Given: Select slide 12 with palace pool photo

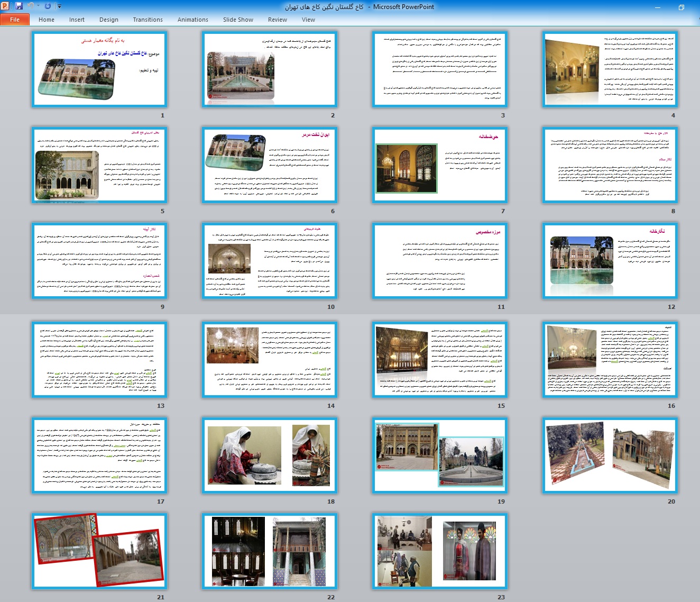Looking at the screenshot, I should (610, 261).
